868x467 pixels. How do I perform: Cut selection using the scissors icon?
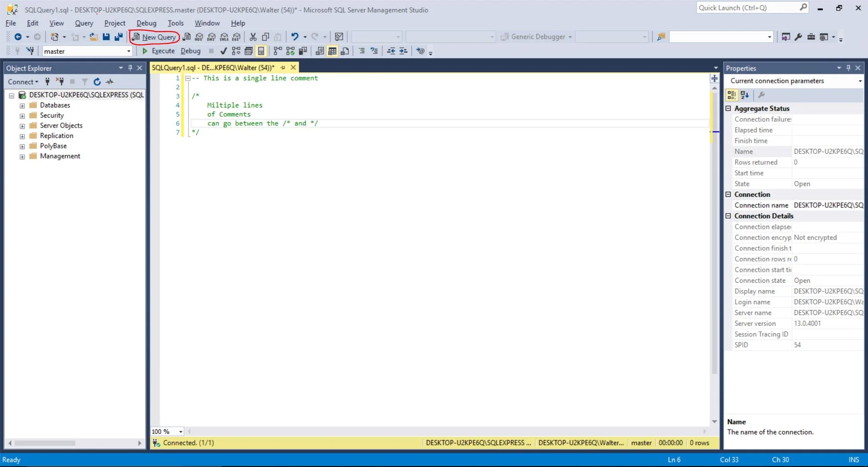(x=253, y=37)
